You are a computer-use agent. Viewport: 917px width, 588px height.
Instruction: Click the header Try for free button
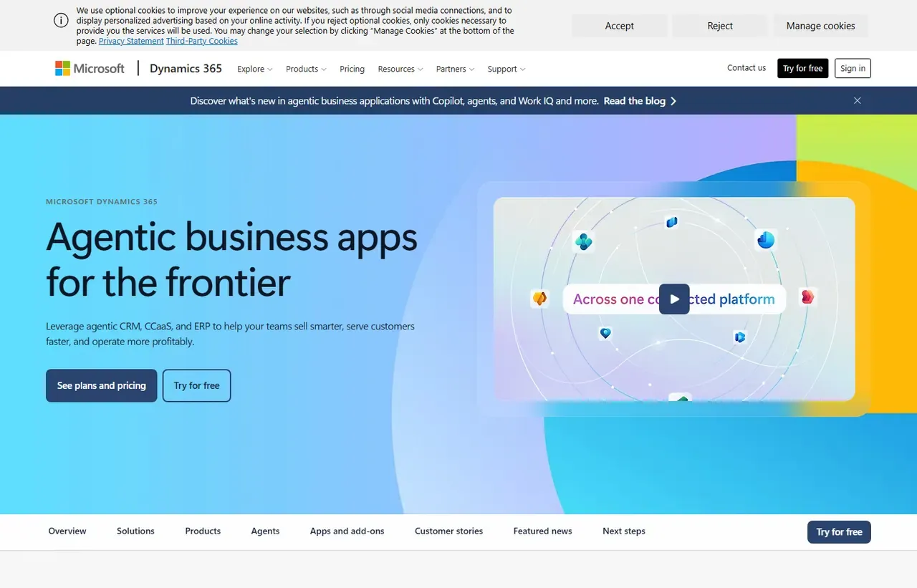pos(802,69)
